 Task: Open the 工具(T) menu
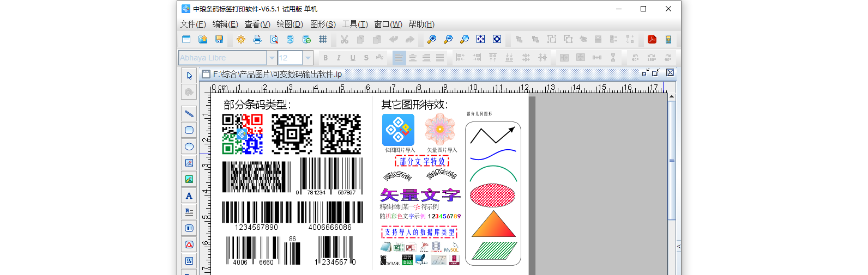(355, 24)
